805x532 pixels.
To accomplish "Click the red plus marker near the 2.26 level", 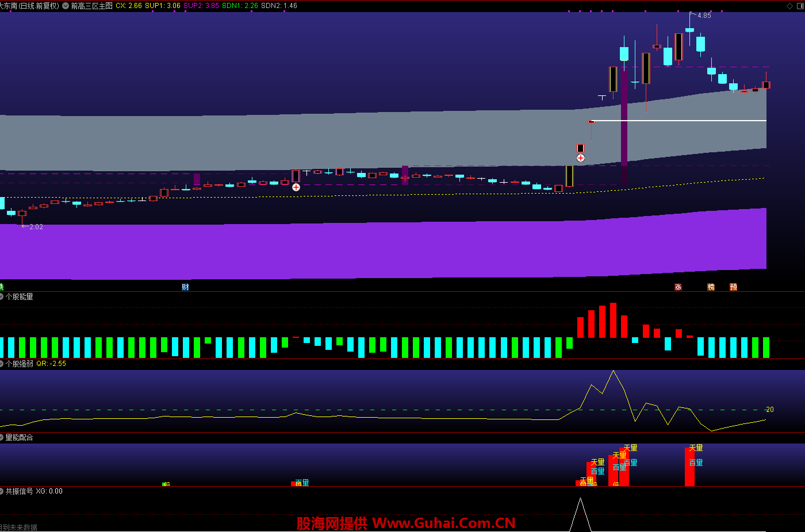I will coord(296,187).
